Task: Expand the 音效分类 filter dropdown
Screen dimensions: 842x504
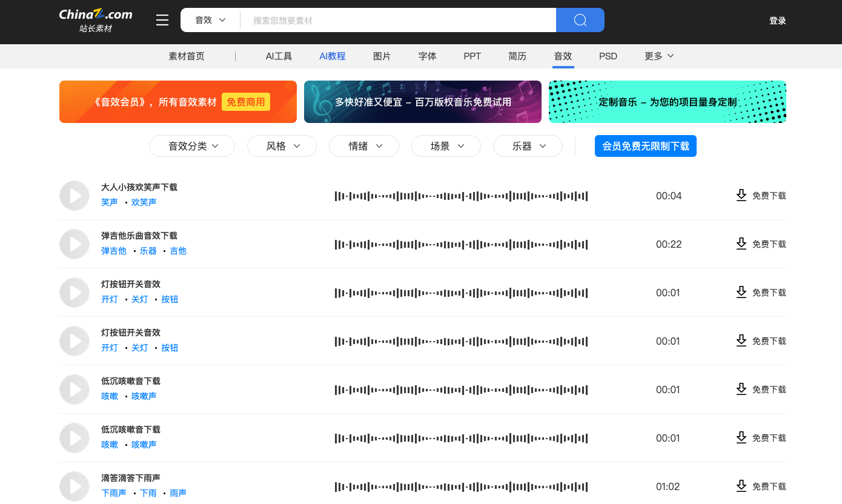Action: (x=192, y=146)
